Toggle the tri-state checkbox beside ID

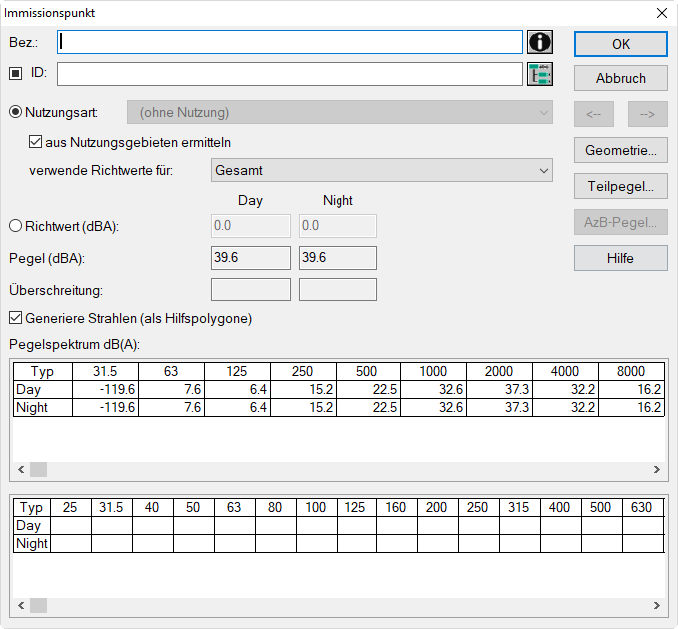click(16, 73)
